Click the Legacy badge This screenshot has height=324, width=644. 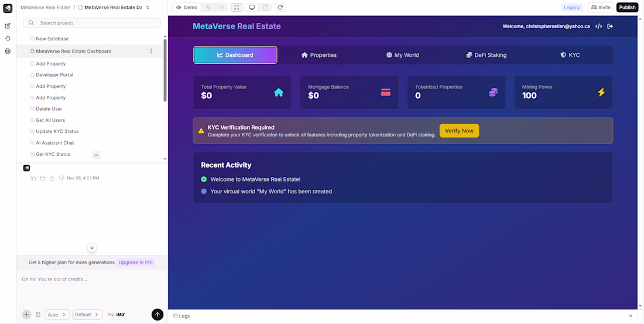(572, 8)
